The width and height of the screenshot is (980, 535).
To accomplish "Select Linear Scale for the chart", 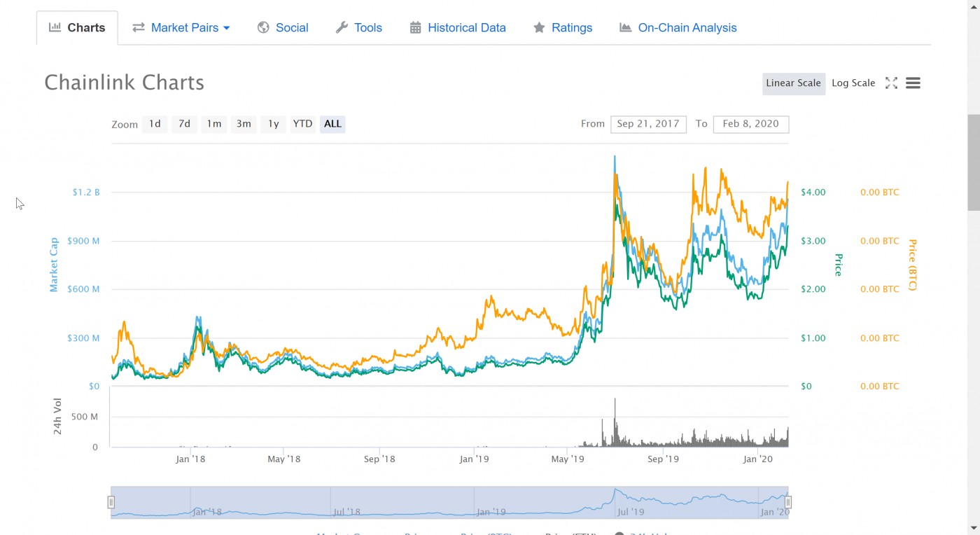I will tap(793, 83).
